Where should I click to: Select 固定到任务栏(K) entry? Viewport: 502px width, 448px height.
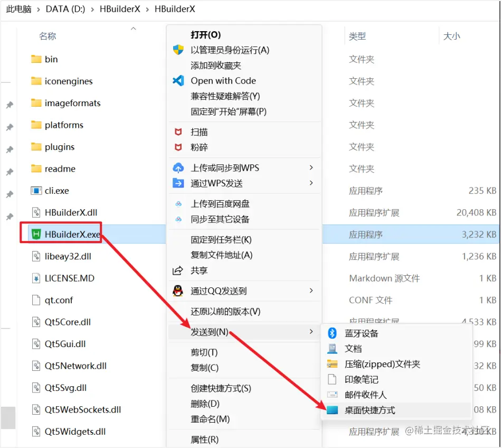pyautogui.click(x=221, y=239)
